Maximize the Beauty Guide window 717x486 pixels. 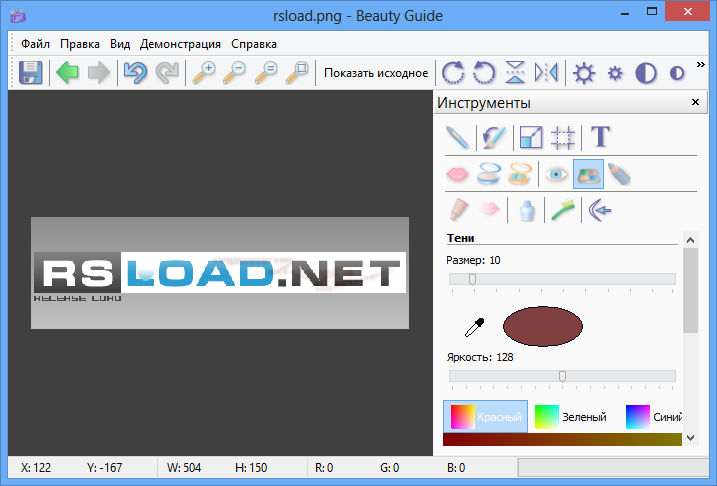652,12
